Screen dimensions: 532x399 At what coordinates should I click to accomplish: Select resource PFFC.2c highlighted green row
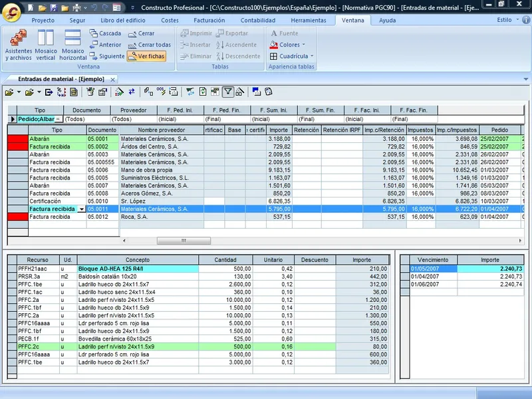coord(198,346)
